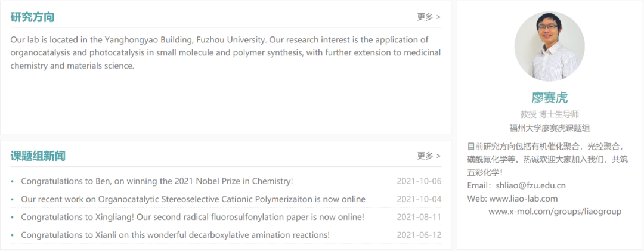Open Xianli decarboxylative amination news item
The image size is (644, 251).
[175, 235]
